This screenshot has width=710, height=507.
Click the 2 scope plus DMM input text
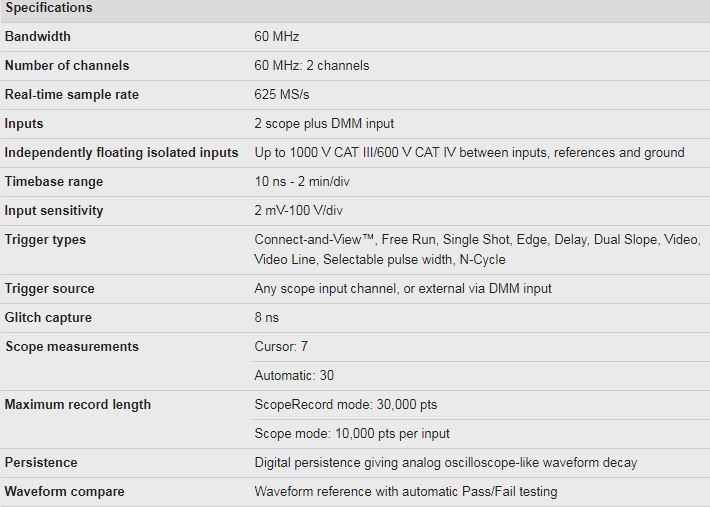tap(324, 124)
